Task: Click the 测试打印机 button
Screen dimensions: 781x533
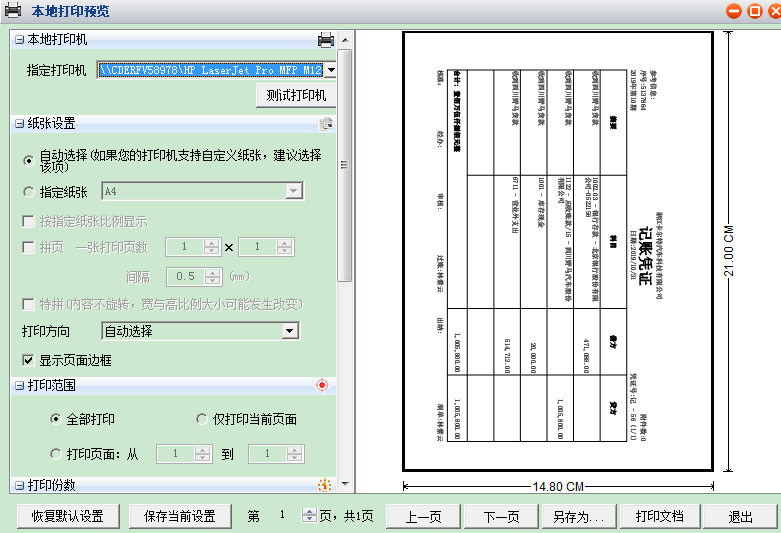Action: pyautogui.click(x=296, y=96)
